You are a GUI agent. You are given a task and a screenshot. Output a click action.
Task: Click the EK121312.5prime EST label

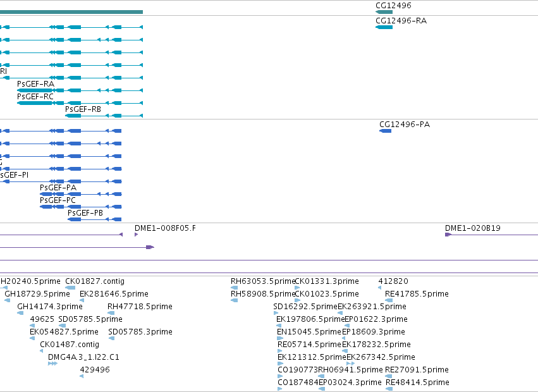click(x=312, y=357)
